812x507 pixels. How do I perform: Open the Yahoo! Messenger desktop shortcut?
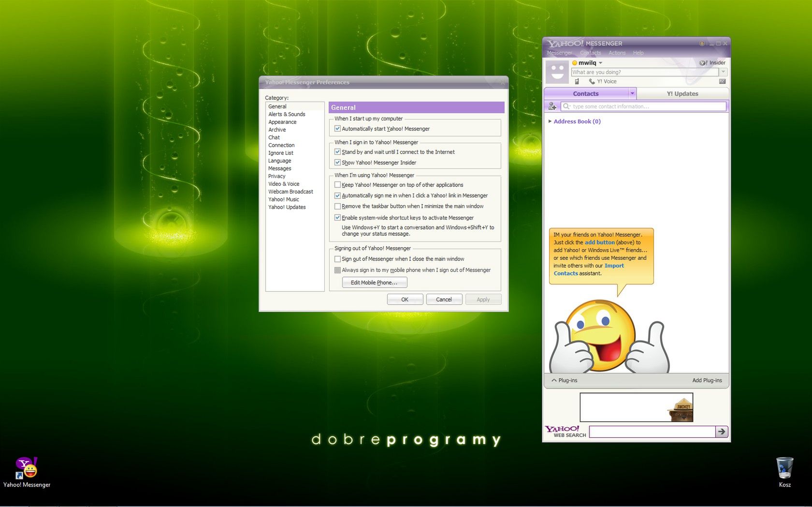[x=27, y=472]
